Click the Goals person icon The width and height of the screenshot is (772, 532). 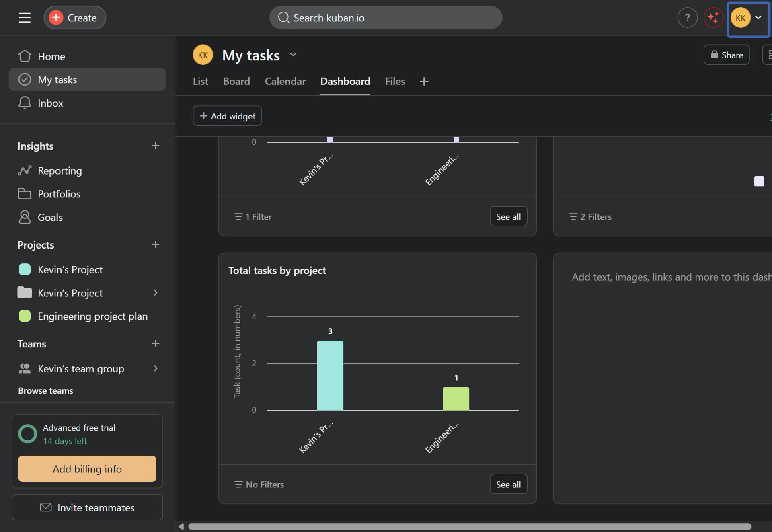pyautogui.click(x=25, y=217)
